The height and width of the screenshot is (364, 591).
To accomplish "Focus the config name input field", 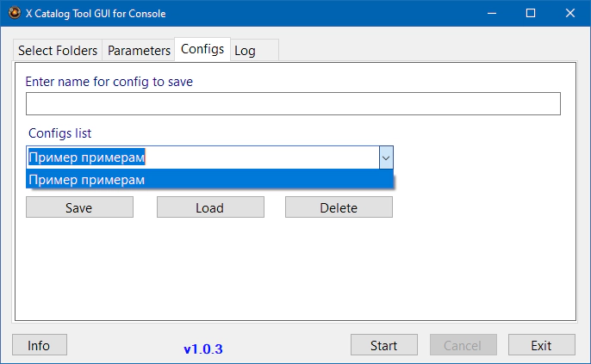I will click(x=293, y=104).
